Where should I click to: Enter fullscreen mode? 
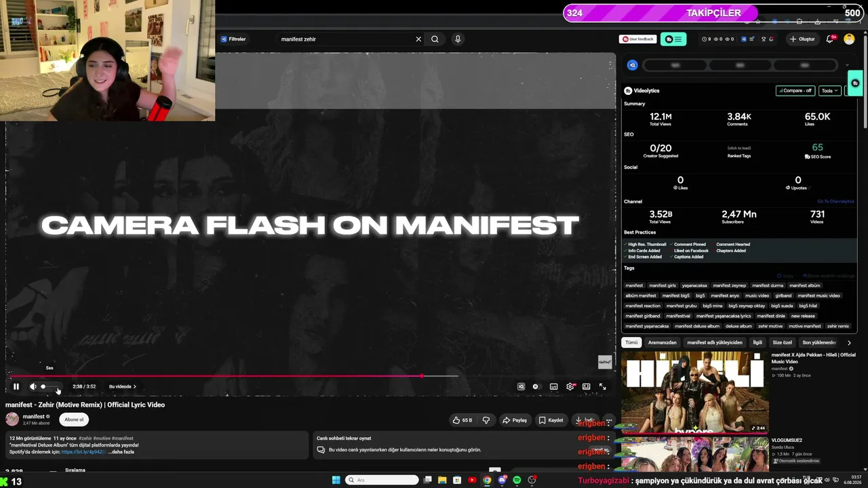click(602, 386)
